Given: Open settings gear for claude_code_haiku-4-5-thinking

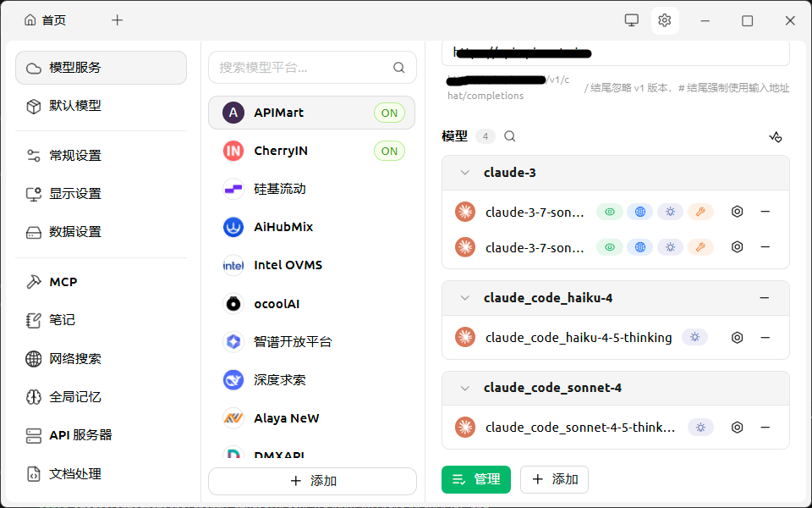Looking at the screenshot, I should point(737,338).
